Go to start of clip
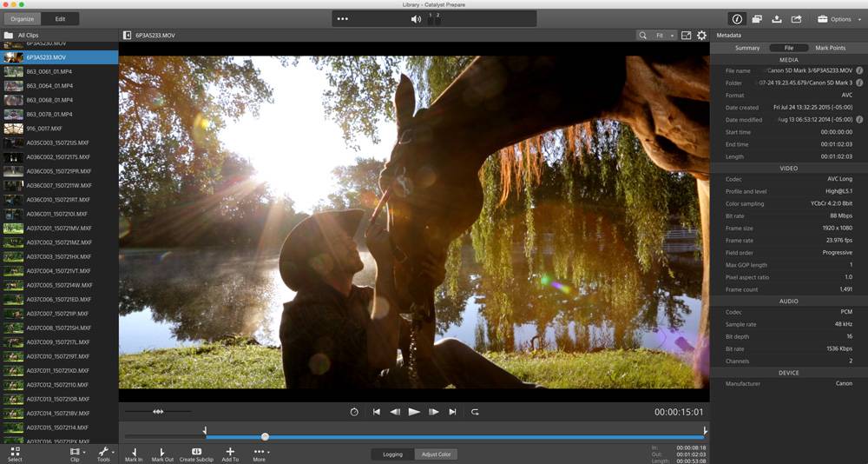868x464 pixels. click(377, 412)
